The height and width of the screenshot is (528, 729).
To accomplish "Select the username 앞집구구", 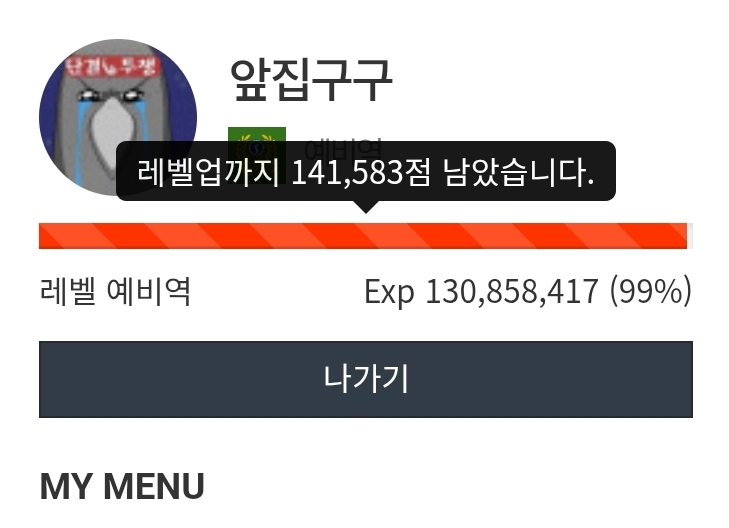I will pos(311,81).
